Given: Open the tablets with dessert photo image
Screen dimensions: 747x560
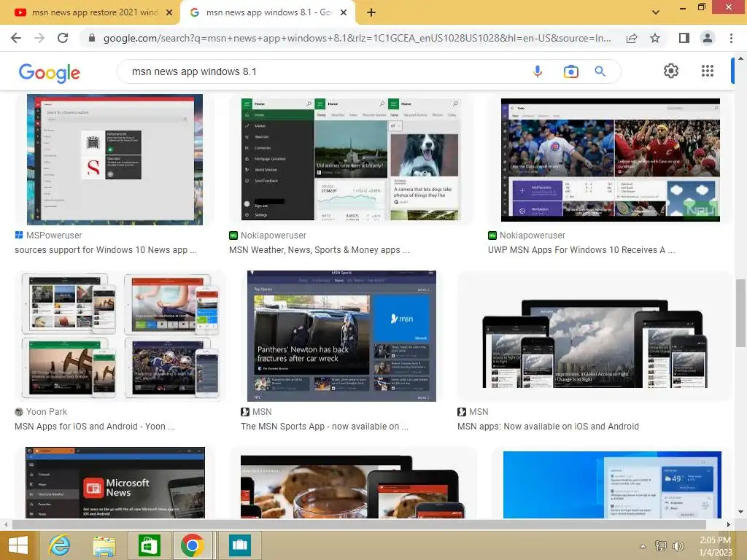Looking at the screenshot, I should tap(352, 486).
